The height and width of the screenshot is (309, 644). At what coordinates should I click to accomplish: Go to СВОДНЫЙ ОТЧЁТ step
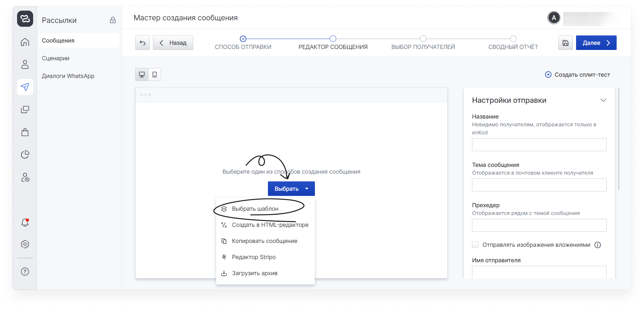point(513,43)
